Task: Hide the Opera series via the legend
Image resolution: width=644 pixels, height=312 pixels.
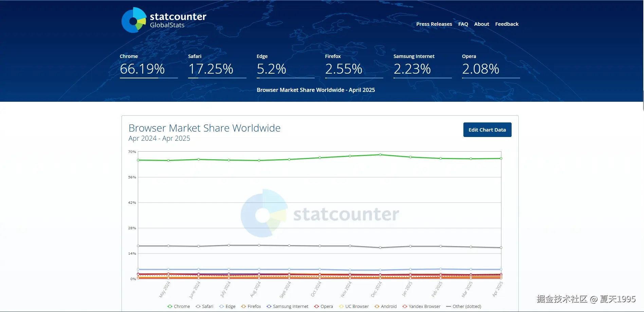Action: pyautogui.click(x=323, y=306)
